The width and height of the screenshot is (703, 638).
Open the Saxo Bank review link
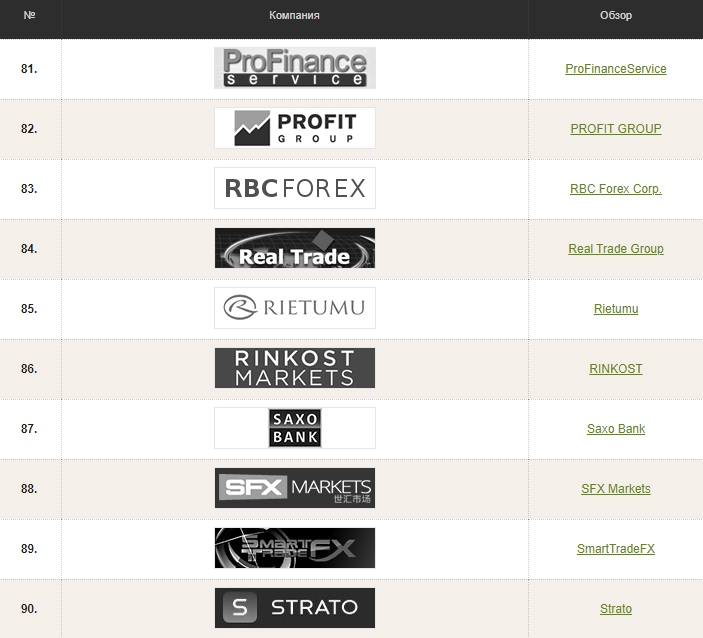[x=615, y=429]
